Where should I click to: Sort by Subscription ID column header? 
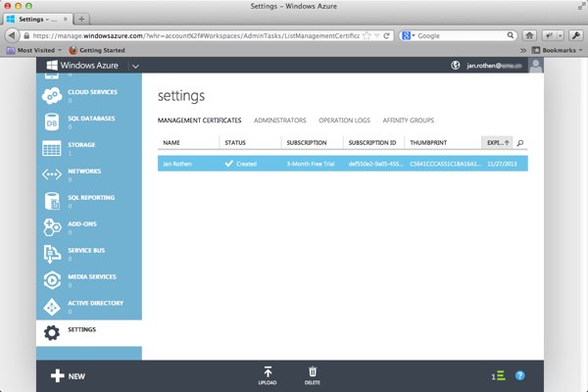tap(372, 143)
